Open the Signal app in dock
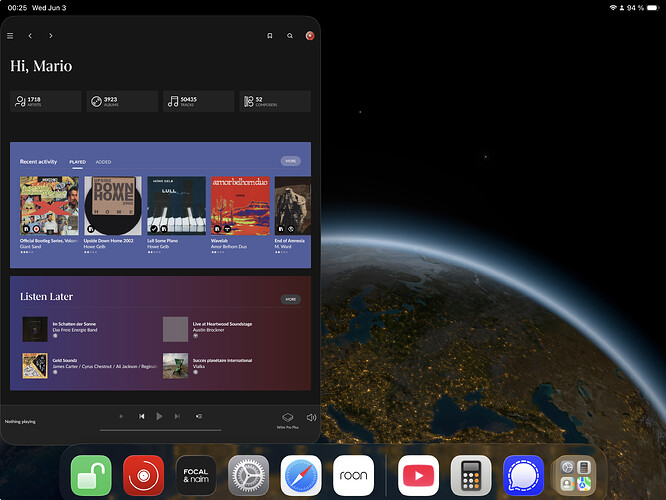The image size is (666, 500). [523, 475]
